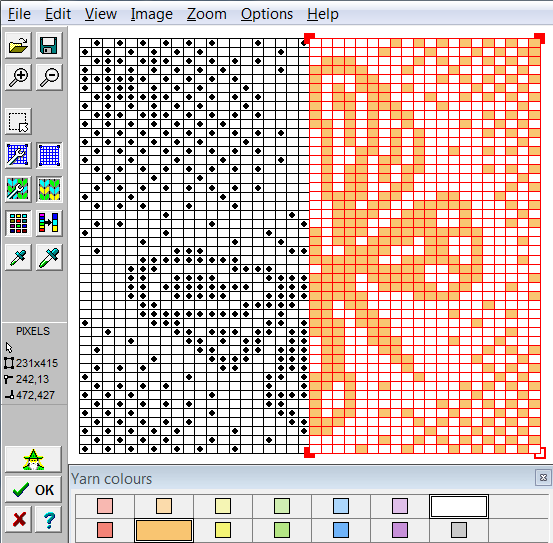Click the 472,427 end coordinate readout

pos(35,395)
